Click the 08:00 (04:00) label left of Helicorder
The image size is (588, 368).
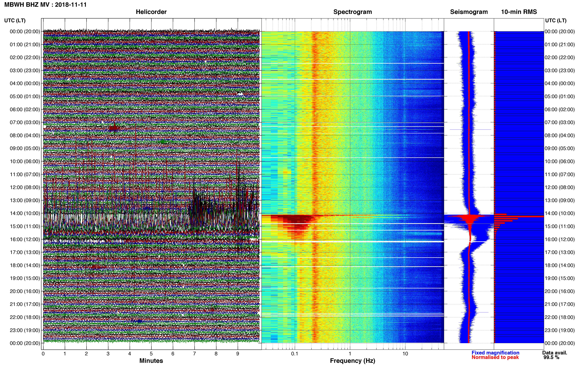25,135
